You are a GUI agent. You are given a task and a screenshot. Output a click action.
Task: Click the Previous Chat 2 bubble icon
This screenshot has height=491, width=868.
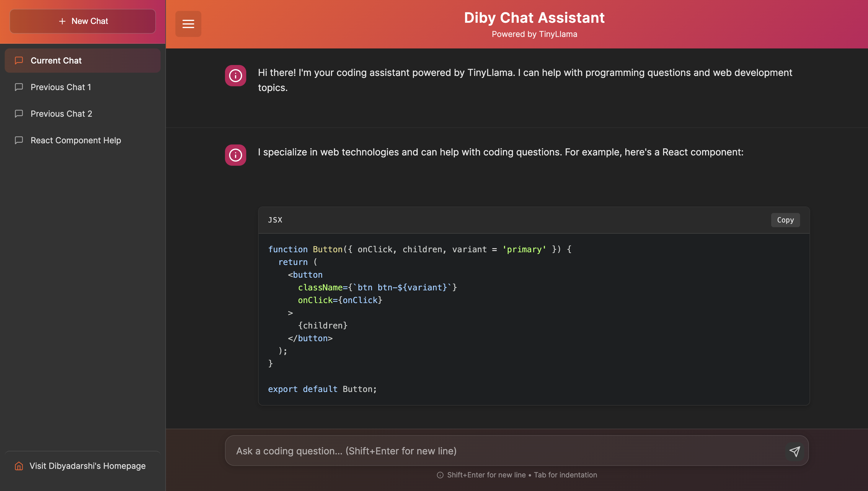(19, 114)
